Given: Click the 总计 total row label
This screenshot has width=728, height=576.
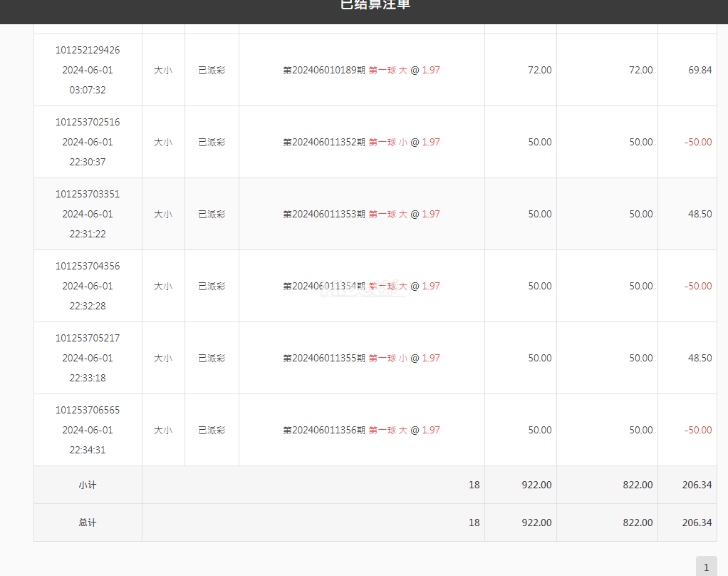Looking at the screenshot, I should point(88,523).
